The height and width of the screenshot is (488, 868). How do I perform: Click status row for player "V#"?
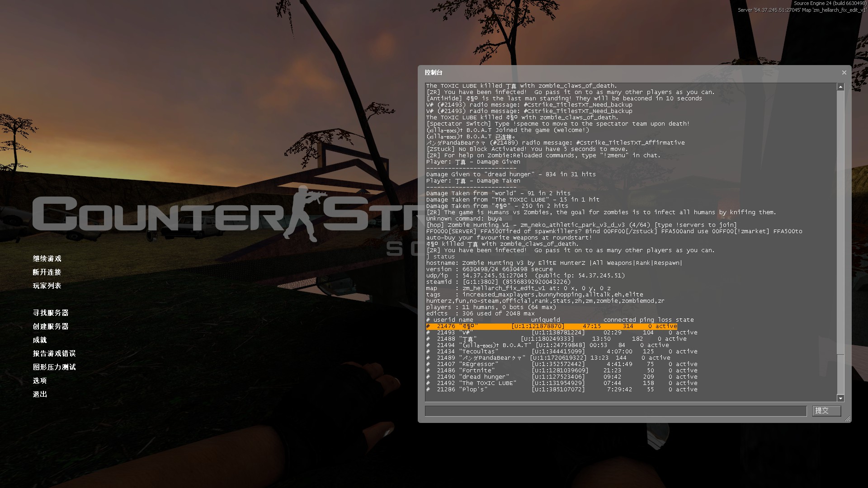click(x=561, y=333)
